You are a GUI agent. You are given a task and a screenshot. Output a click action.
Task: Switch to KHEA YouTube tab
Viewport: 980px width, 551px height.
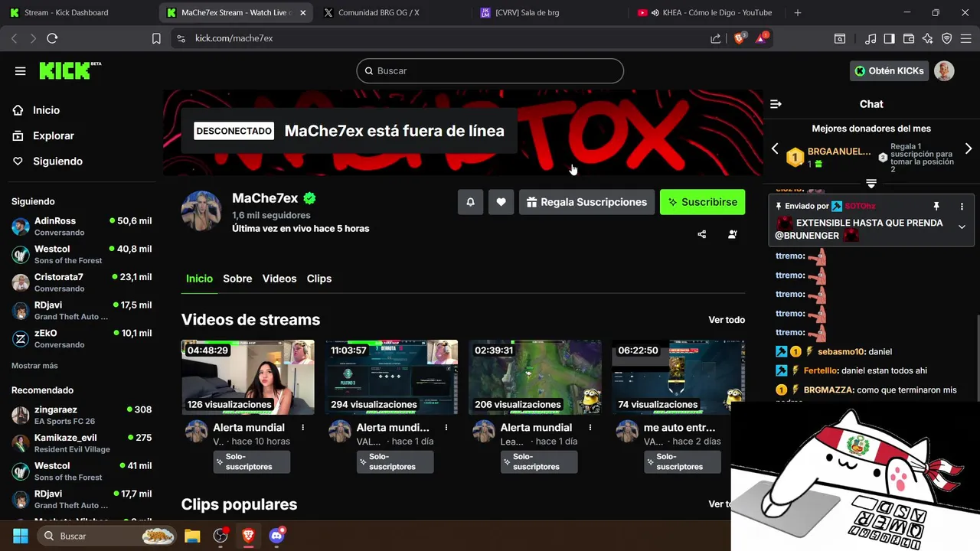coord(706,12)
